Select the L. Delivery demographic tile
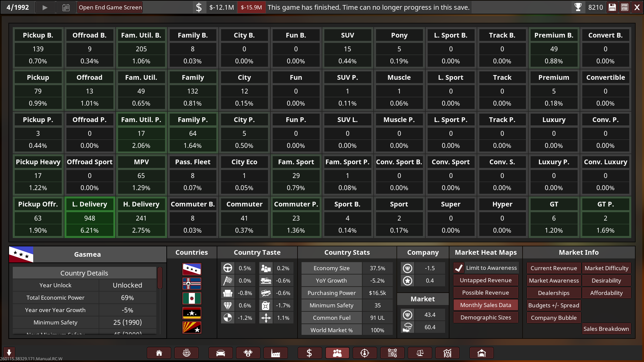Viewport: 644px width, 362px height. click(90, 217)
